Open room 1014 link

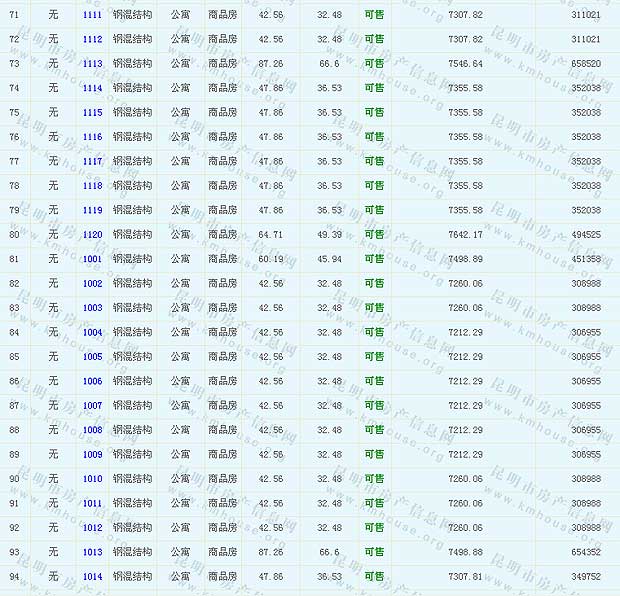[x=92, y=577]
